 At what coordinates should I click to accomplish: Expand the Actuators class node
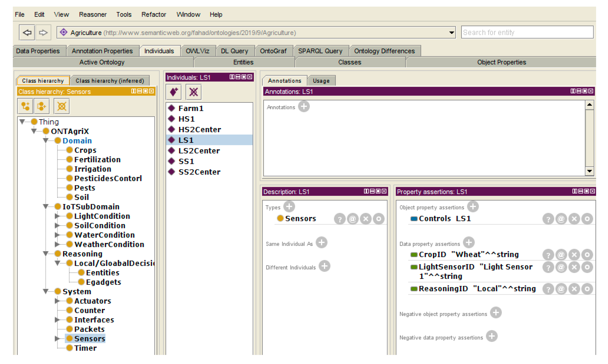coord(57,301)
